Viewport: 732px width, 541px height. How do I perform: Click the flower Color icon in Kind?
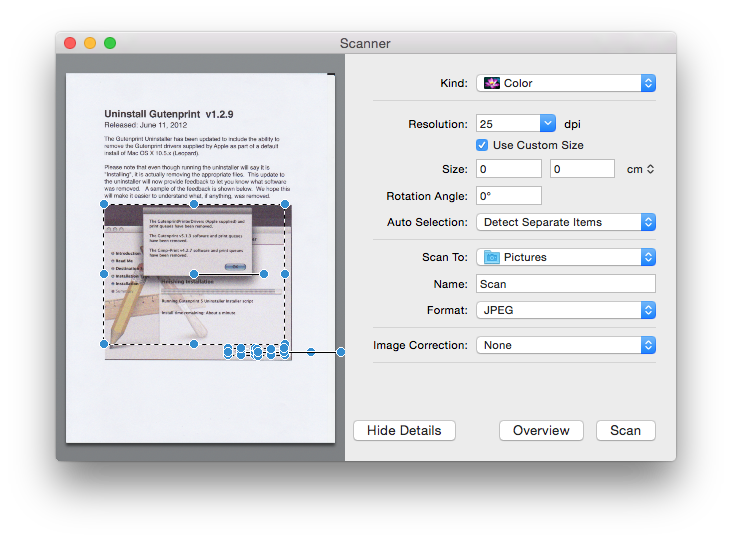[492, 83]
